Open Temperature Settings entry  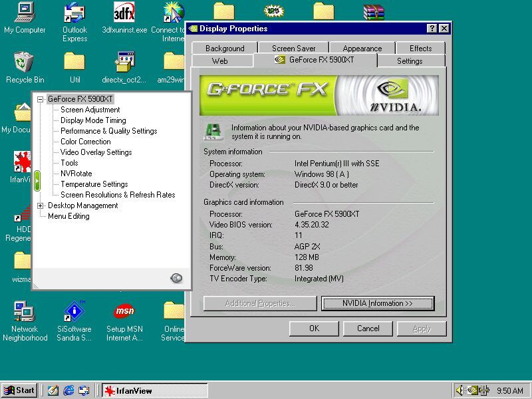pos(94,184)
